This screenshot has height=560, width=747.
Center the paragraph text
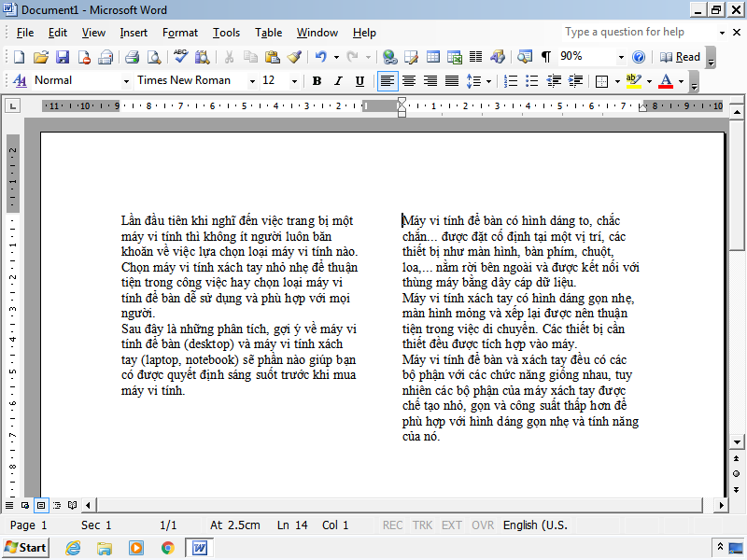pos(409,81)
